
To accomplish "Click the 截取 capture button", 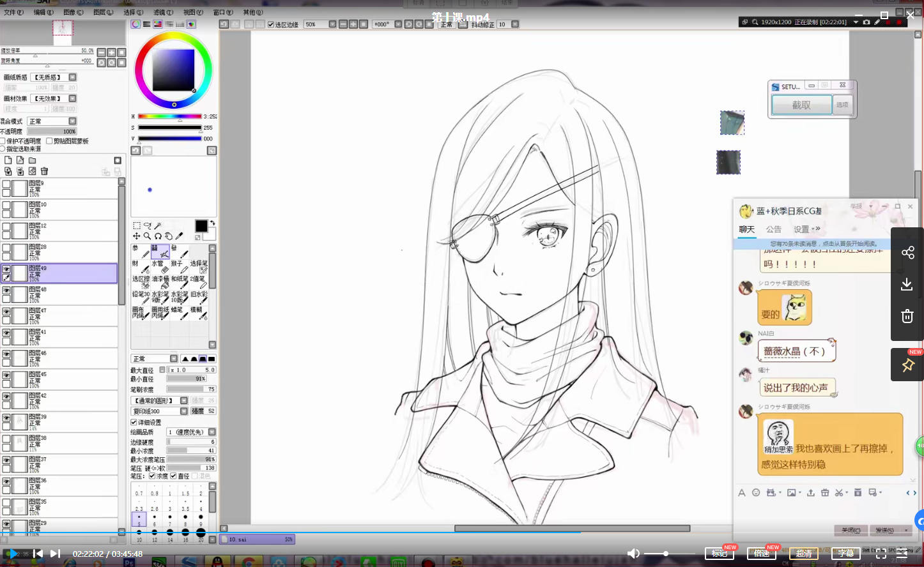I will (x=801, y=105).
